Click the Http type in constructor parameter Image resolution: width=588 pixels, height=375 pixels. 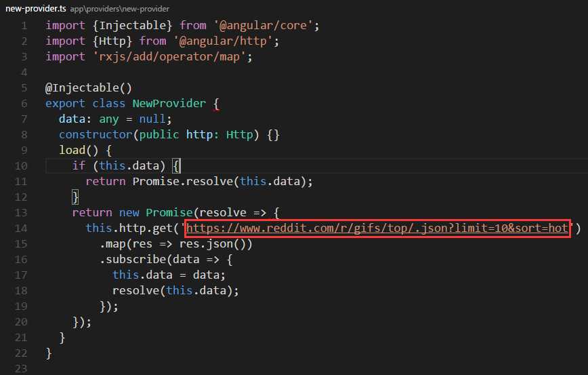(x=240, y=135)
